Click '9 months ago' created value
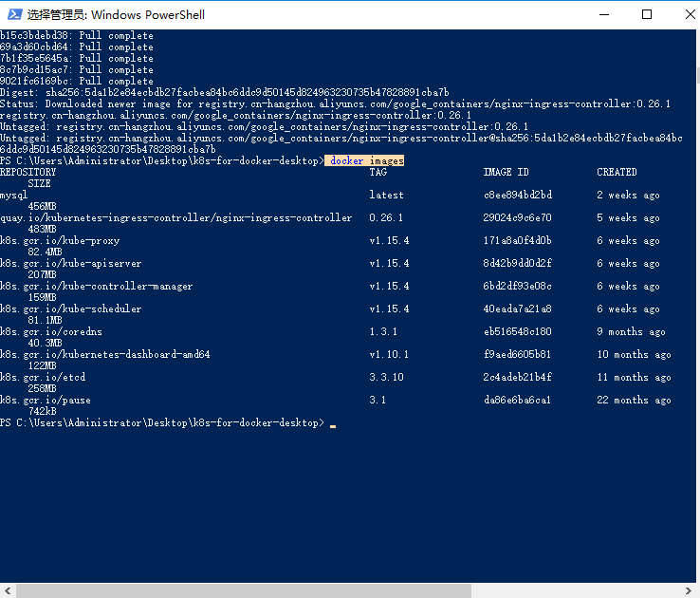Screen dimensions: 700x598 pos(631,332)
